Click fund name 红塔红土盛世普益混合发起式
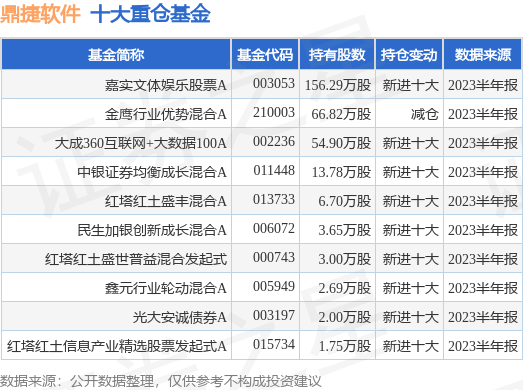523x390 pixels. (136, 259)
